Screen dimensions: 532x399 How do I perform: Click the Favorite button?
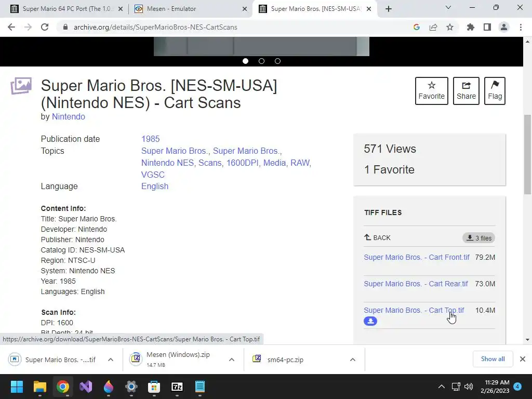point(432,91)
